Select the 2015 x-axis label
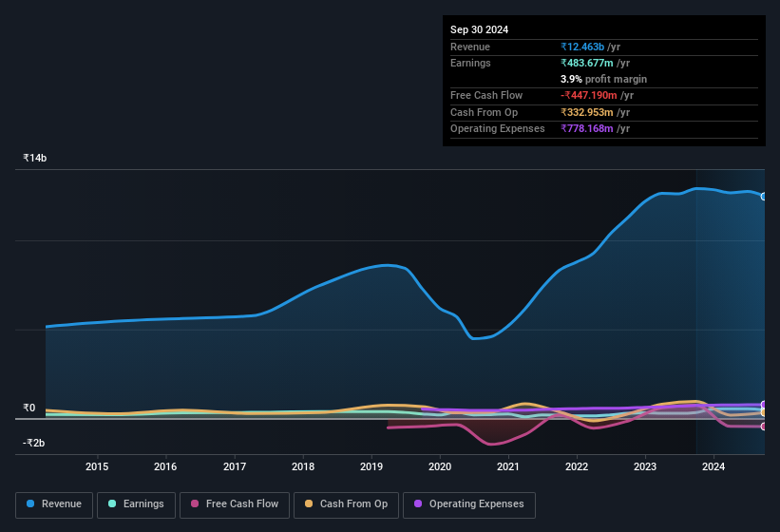The image size is (780, 532). pos(97,466)
